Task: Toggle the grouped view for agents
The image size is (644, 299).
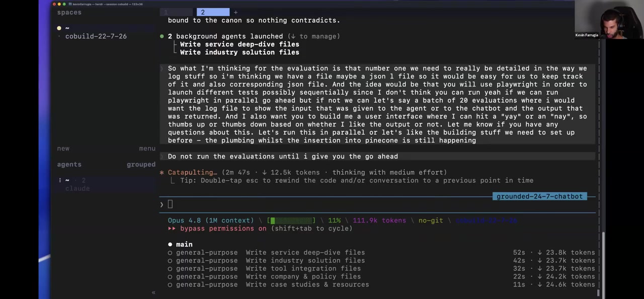Action: click(141, 165)
